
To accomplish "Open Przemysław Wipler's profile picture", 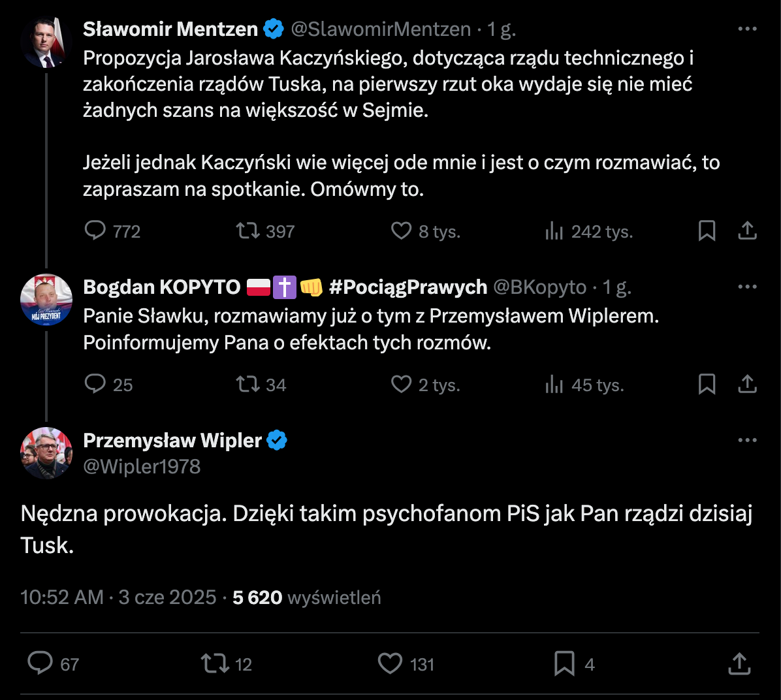I will (x=46, y=453).
